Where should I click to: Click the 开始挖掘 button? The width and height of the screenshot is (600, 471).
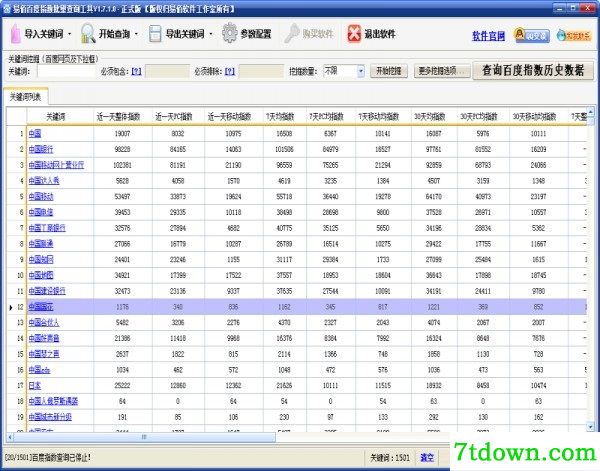[x=389, y=71]
